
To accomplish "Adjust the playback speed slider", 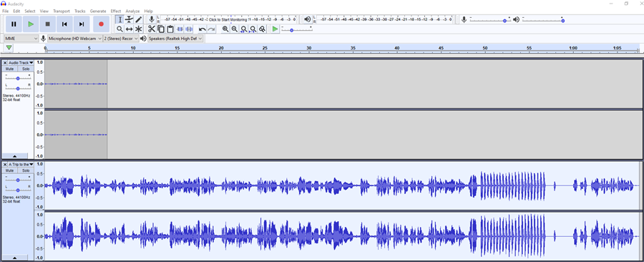I will (x=296, y=29).
